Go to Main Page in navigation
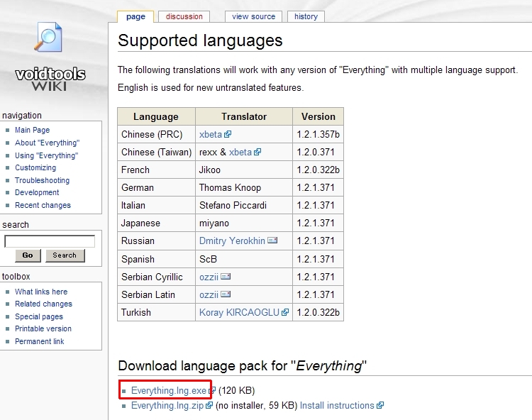 point(32,130)
